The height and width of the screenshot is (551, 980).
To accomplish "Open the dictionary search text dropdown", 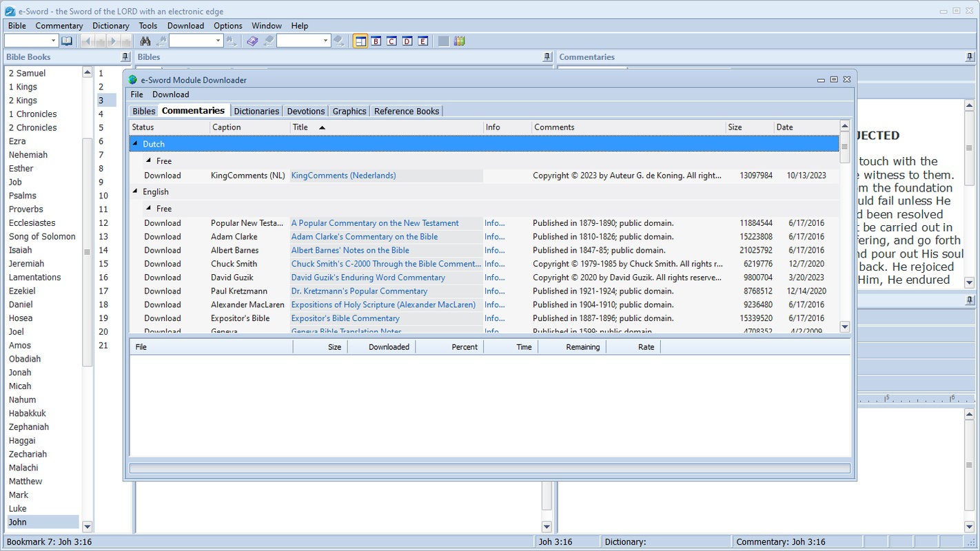I will pyautogui.click(x=326, y=41).
